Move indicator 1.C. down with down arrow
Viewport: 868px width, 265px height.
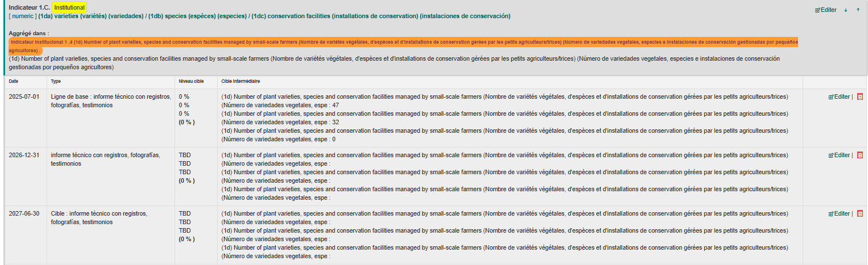click(x=846, y=10)
